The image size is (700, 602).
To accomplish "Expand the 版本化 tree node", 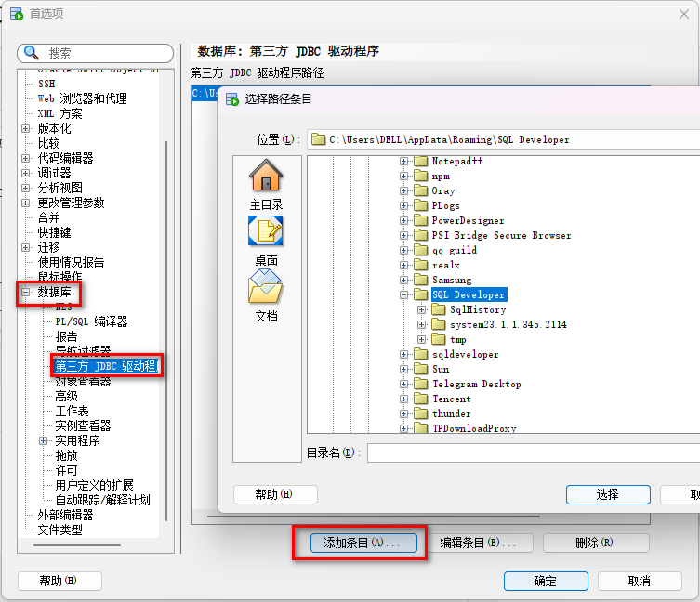I will pyautogui.click(x=25, y=128).
